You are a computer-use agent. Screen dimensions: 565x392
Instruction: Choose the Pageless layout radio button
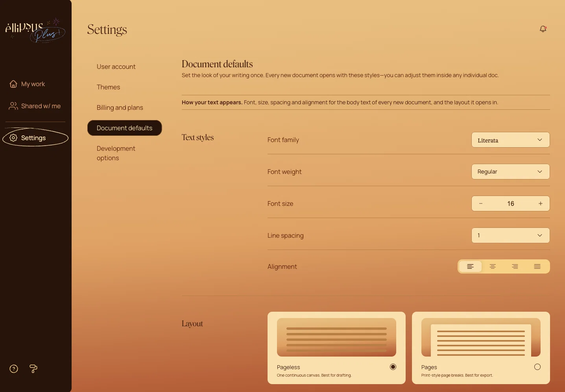tap(393, 367)
